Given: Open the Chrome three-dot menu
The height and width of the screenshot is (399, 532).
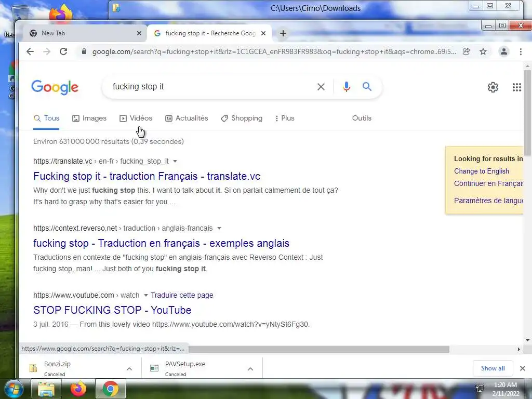Looking at the screenshot, I should (x=521, y=51).
